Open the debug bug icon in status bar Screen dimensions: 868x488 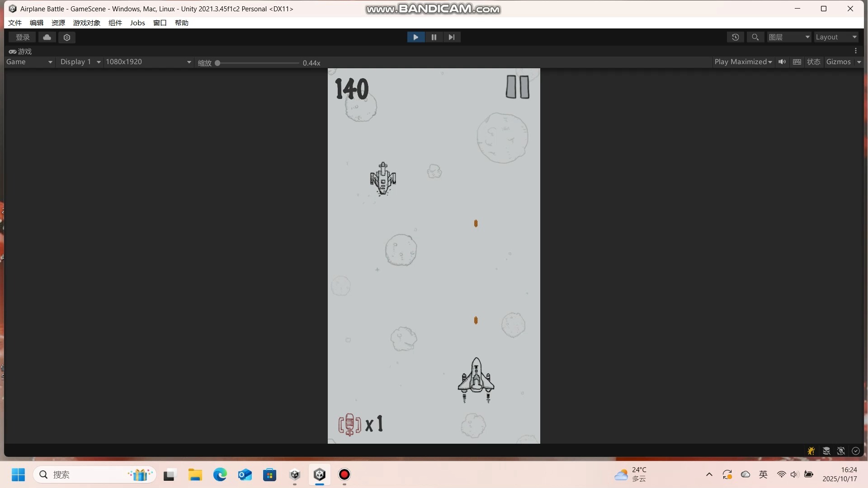click(x=811, y=451)
